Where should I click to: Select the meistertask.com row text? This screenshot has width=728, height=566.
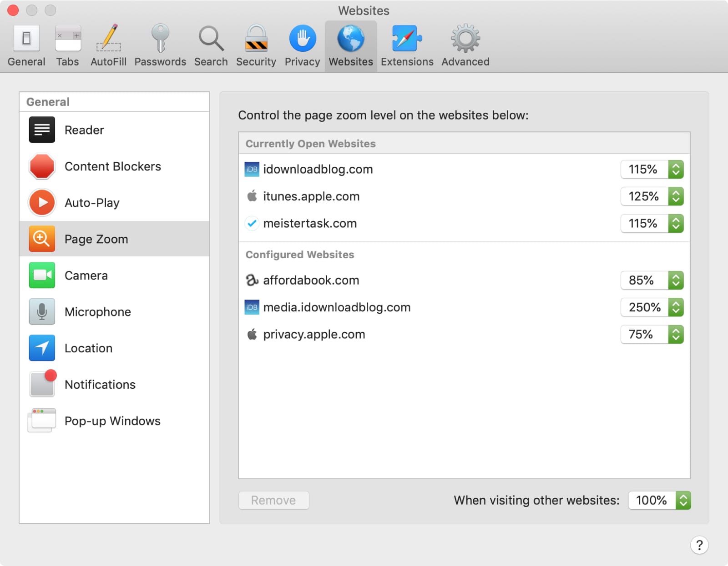tap(310, 223)
